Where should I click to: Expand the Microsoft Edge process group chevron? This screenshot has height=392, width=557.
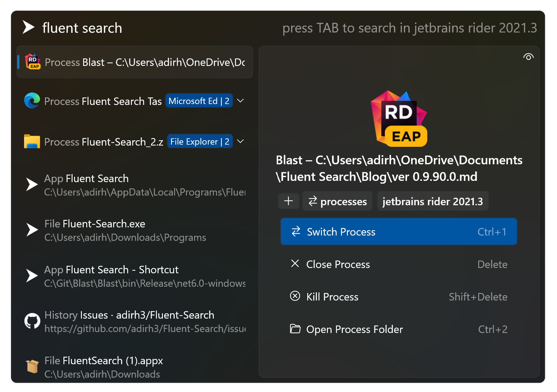coord(240,101)
